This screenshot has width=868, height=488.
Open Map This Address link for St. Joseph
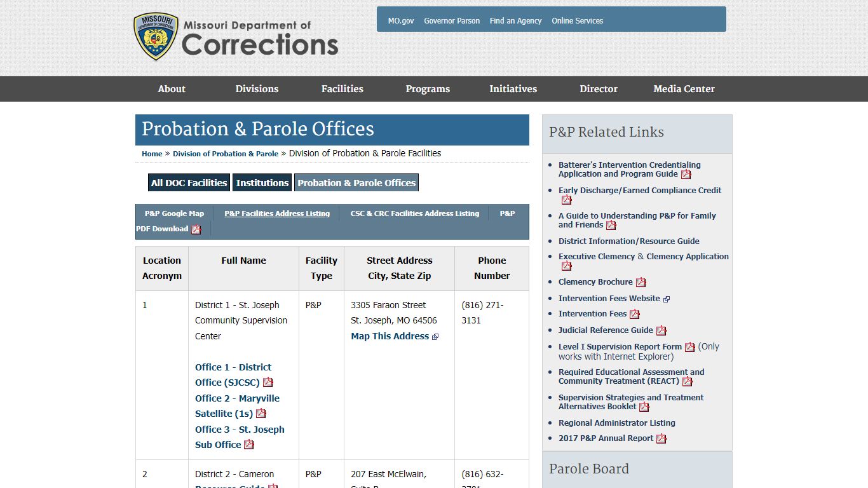coord(390,336)
